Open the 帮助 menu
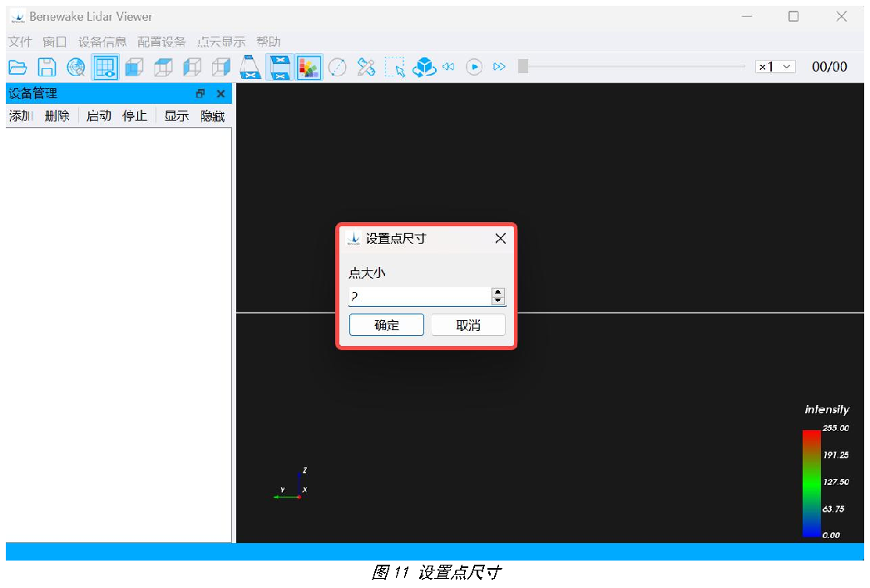This screenshot has width=870, height=588. pyautogui.click(x=269, y=42)
